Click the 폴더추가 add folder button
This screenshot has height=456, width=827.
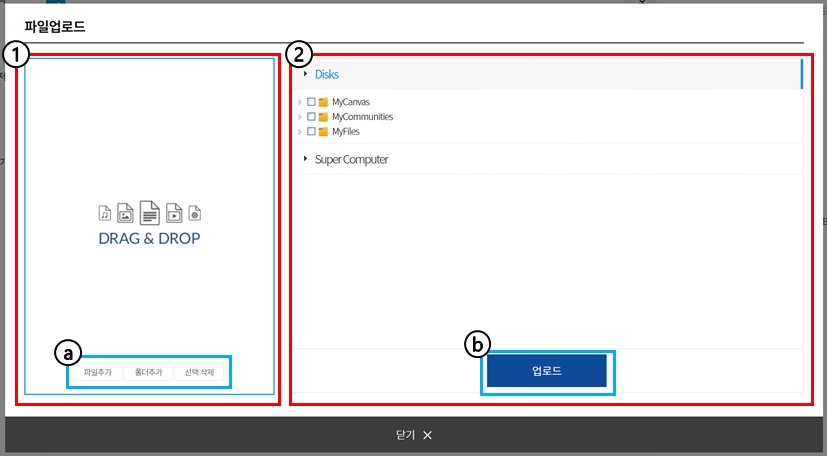(x=148, y=372)
